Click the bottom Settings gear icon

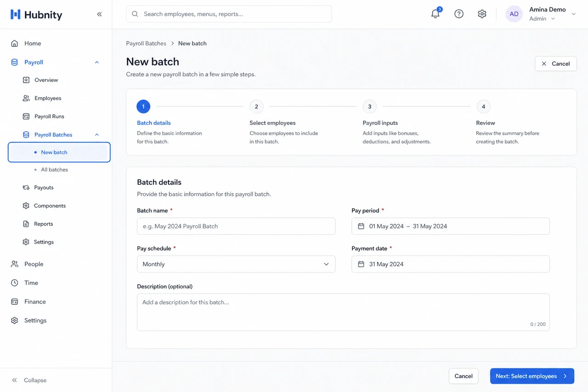(15, 320)
